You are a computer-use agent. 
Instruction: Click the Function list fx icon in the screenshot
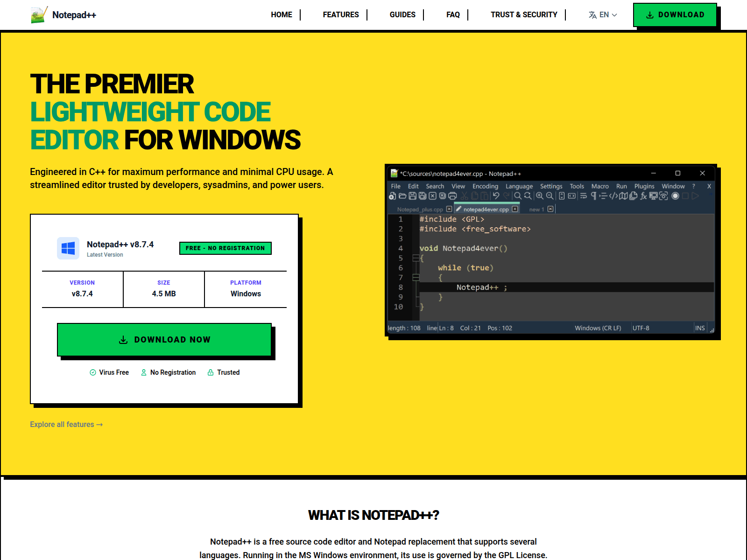(x=643, y=196)
